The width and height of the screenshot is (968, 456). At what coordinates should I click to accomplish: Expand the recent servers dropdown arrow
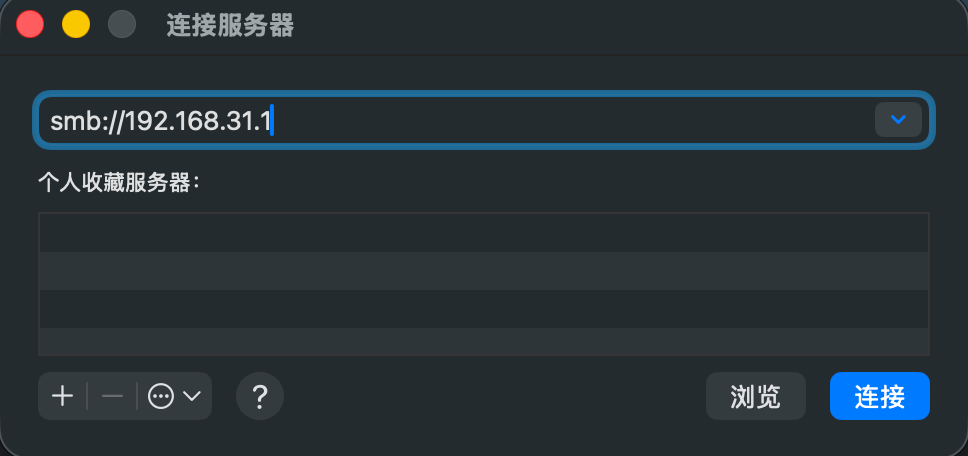click(x=898, y=120)
